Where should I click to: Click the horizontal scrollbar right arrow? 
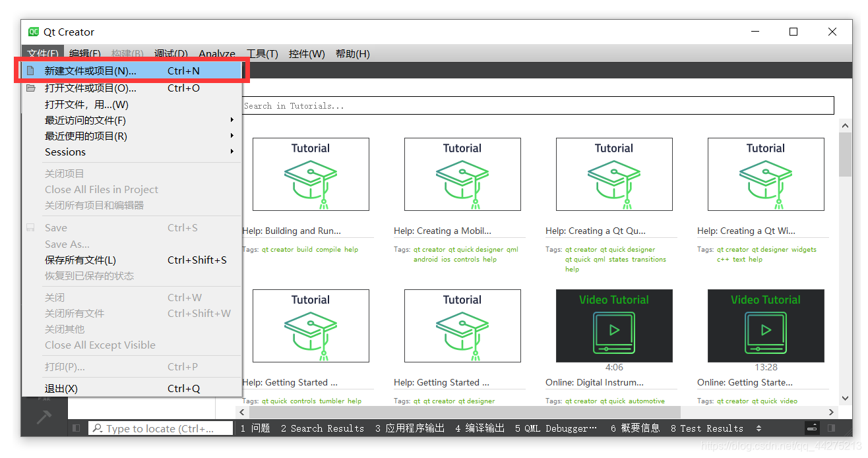tap(832, 412)
